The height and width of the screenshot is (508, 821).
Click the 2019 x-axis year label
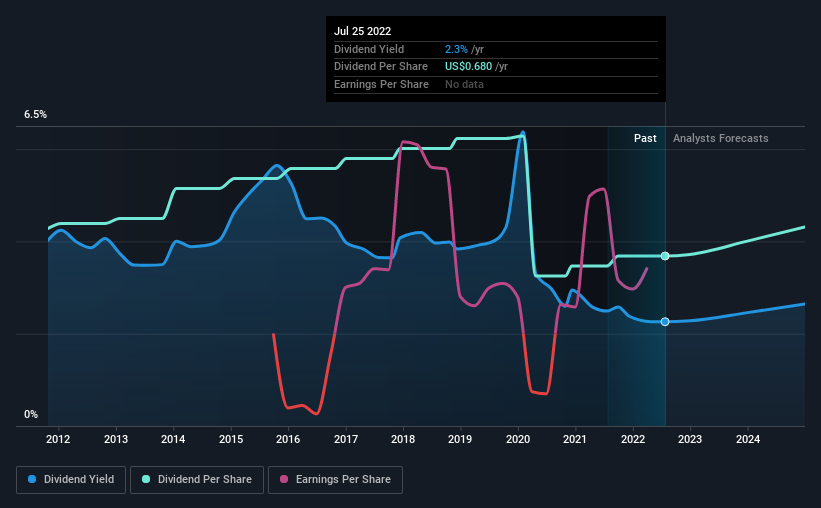coord(460,439)
